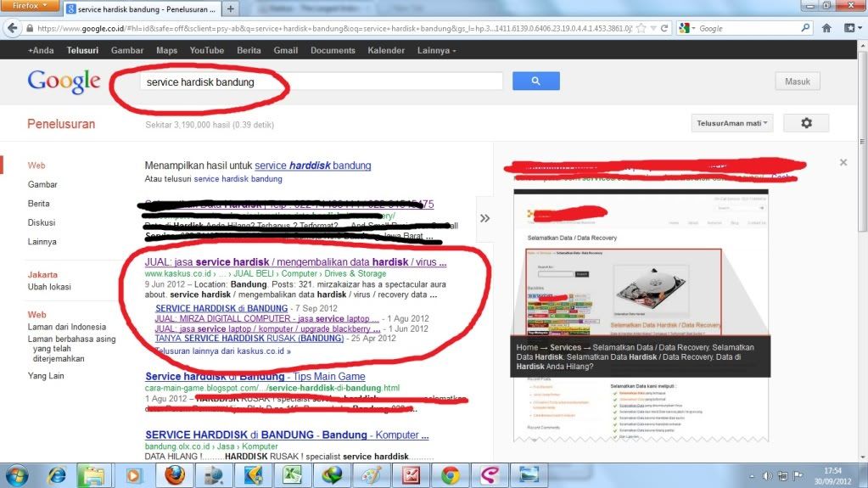Open the Paint palette taskbar icon
868x488 pixels.
click(371, 476)
